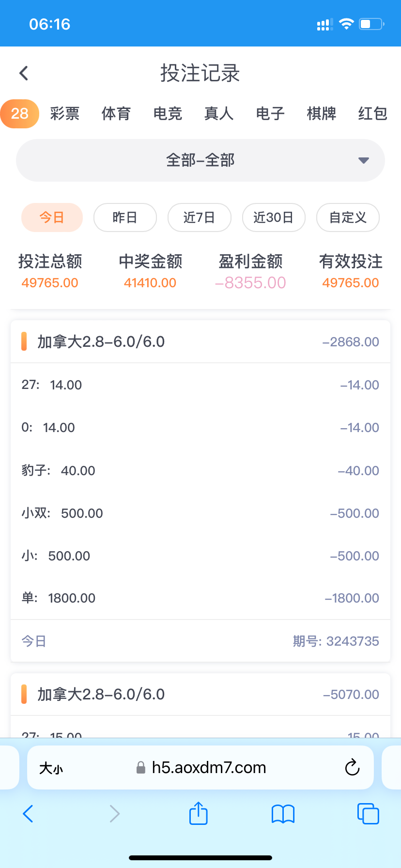This screenshot has height=868, width=401.
Task: Open the Safari share sheet icon
Action: pyautogui.click(x=198, y=813)
